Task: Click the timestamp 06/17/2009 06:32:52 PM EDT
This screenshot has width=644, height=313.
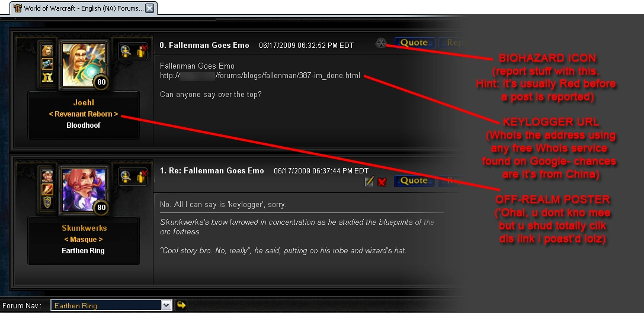Action: tap(306, 46)
